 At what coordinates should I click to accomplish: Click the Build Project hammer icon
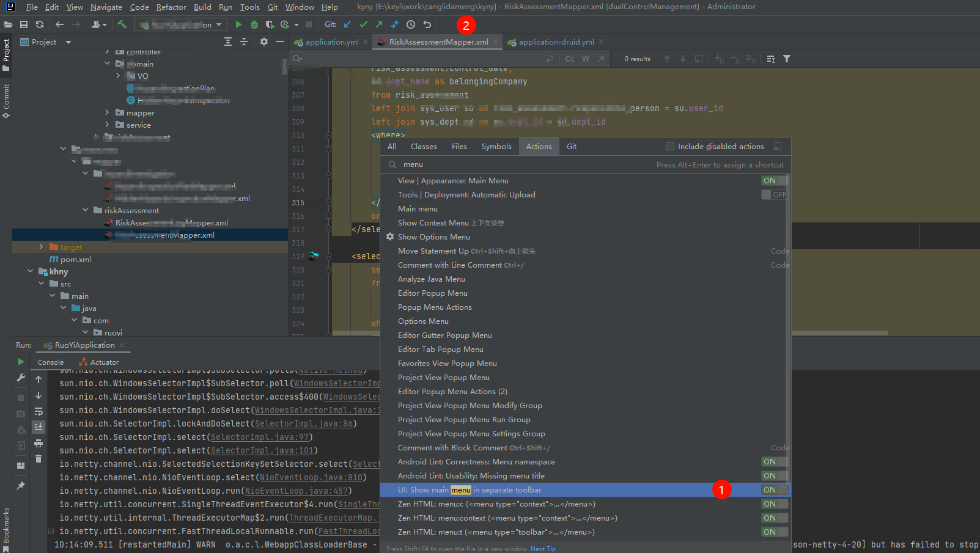click(x=122, y=24)
